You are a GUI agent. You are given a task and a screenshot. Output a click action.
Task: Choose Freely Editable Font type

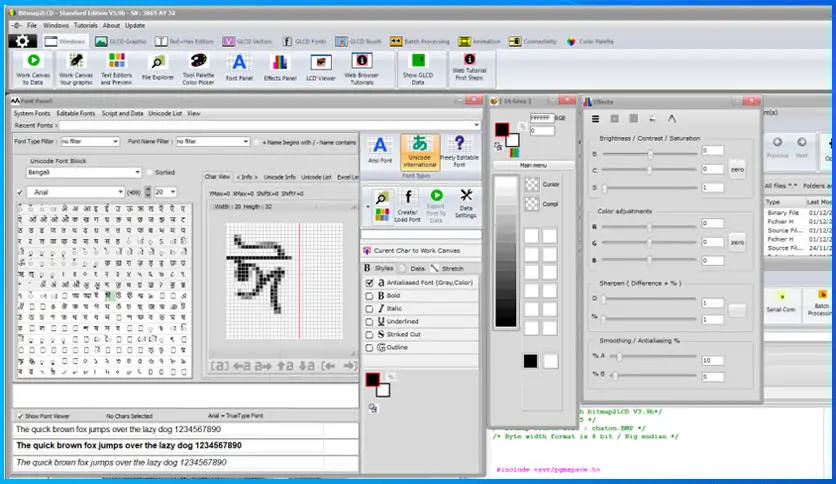(459, 151)
